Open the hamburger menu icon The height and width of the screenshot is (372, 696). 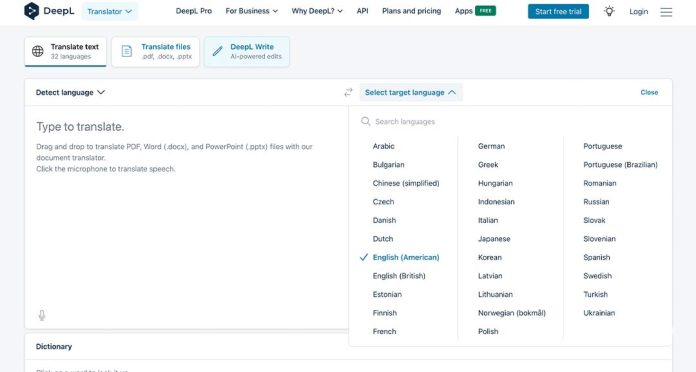666,12
